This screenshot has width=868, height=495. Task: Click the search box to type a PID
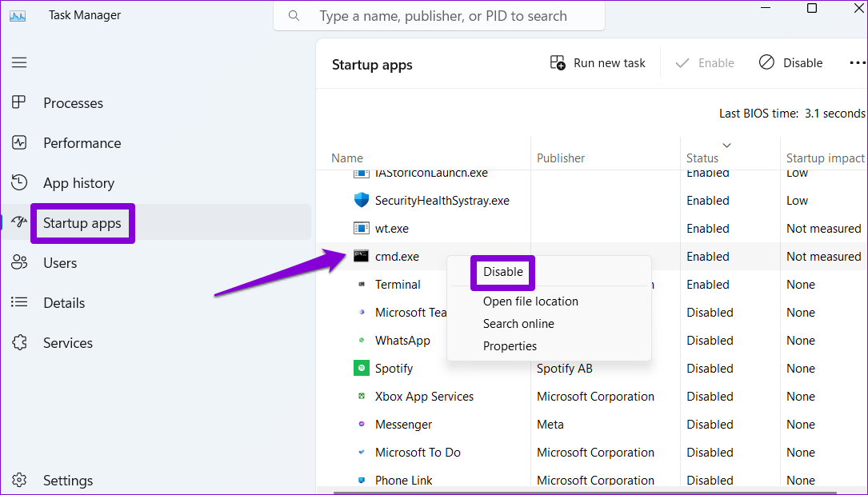pos(438,16)
